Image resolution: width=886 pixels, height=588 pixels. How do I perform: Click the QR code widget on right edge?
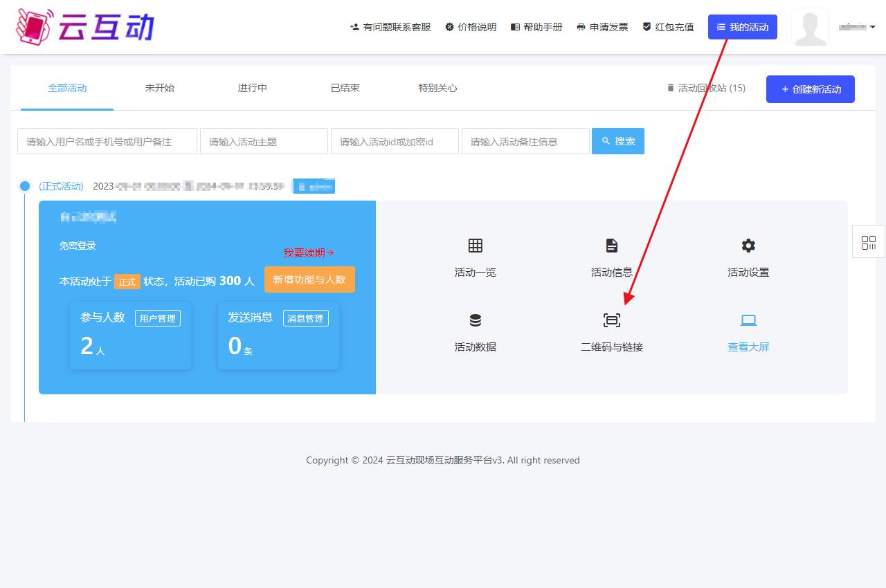pyautogui.click(x=868, y=242)
